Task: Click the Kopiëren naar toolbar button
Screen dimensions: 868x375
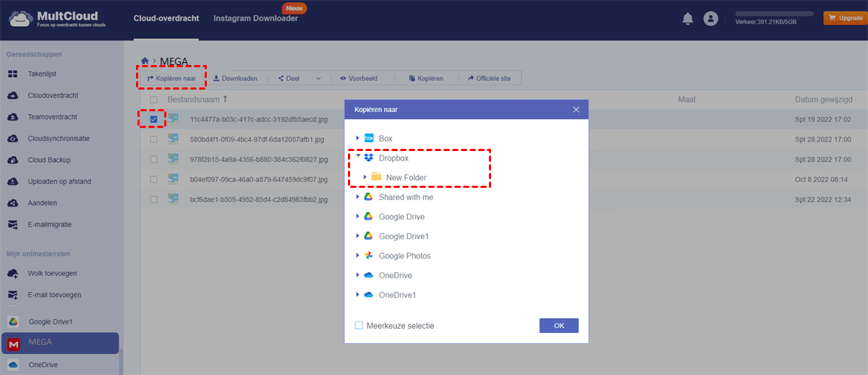Action: click(171, 78)
